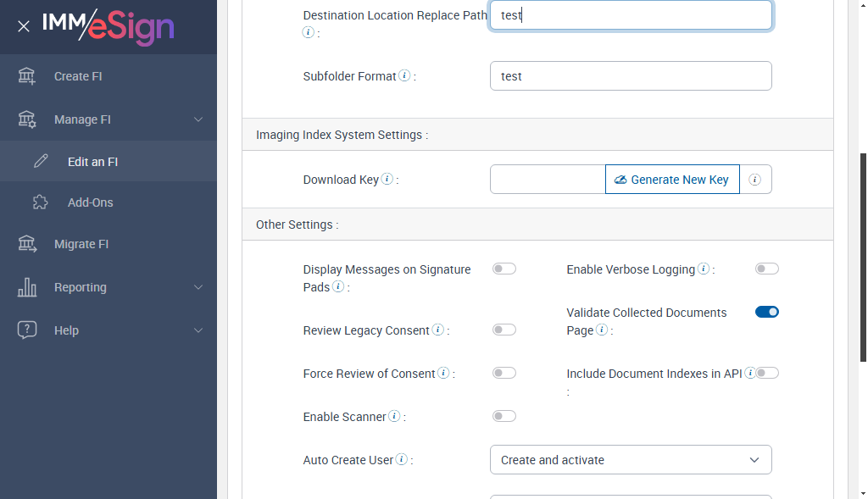Expand Manage FI chevron
Screen dimensions: 868x499
[x=198, y=119]
